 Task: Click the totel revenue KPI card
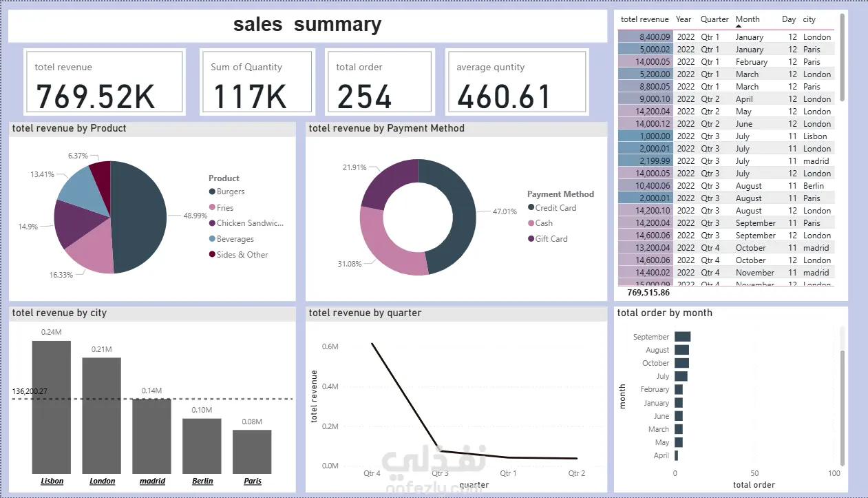pyautogui.click(x=105, y=82)
